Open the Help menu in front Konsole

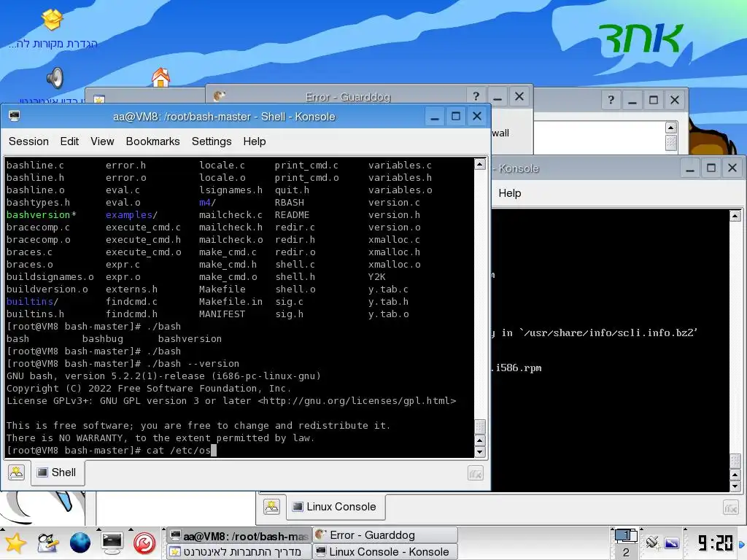(255, 141)
